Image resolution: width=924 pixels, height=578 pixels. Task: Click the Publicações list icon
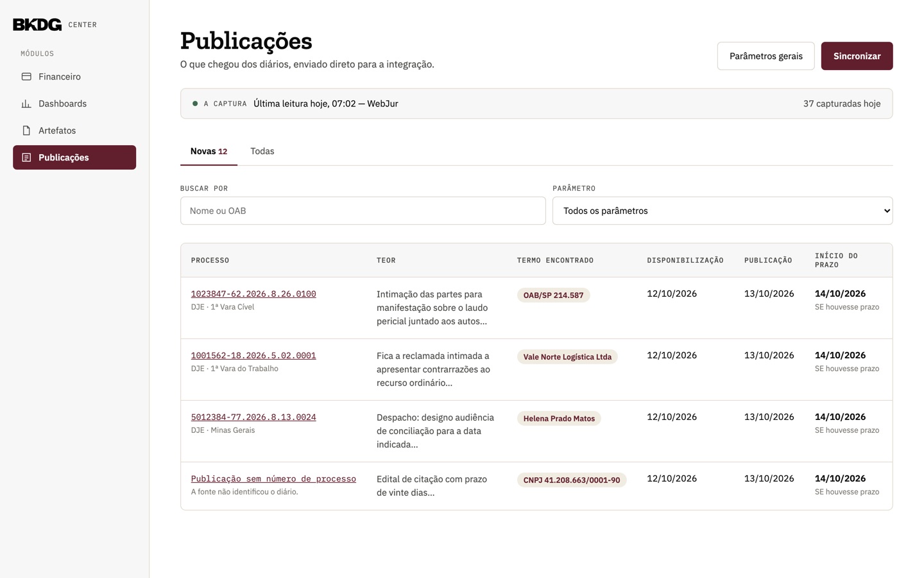(x=26, y=157)
